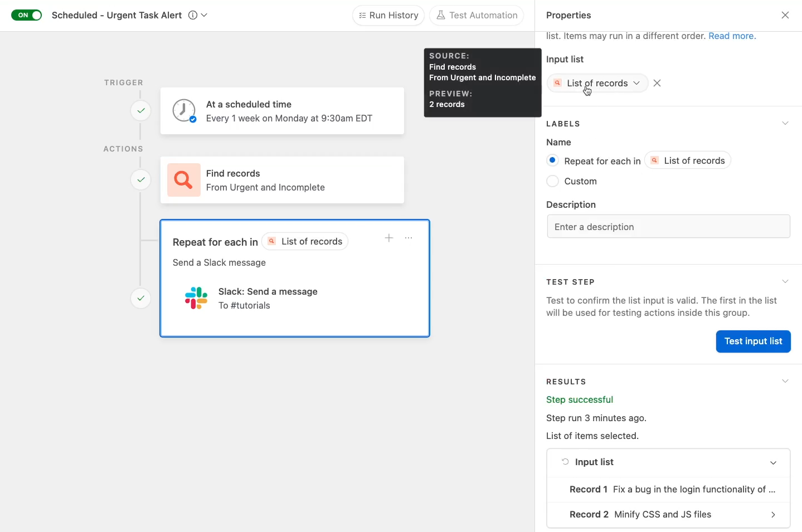Expand Record 2 row with the arrow chevron
This screenshot has height=532, width=802.
click(x=773, y=515)
